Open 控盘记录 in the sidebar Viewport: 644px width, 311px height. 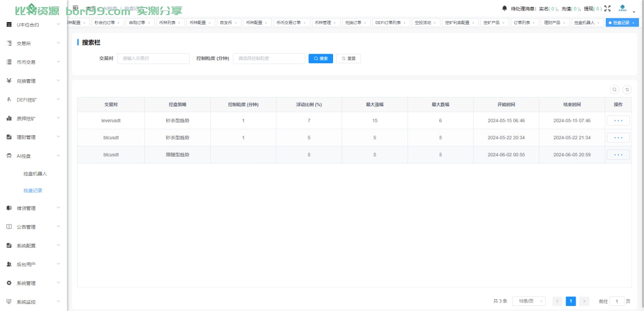33,190
